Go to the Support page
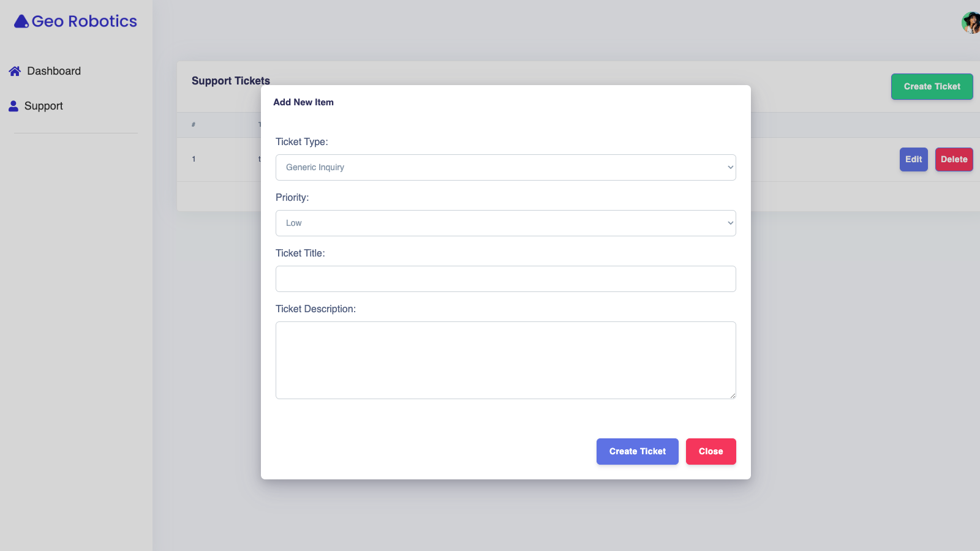The image size is (980, 551). [43, 105]
